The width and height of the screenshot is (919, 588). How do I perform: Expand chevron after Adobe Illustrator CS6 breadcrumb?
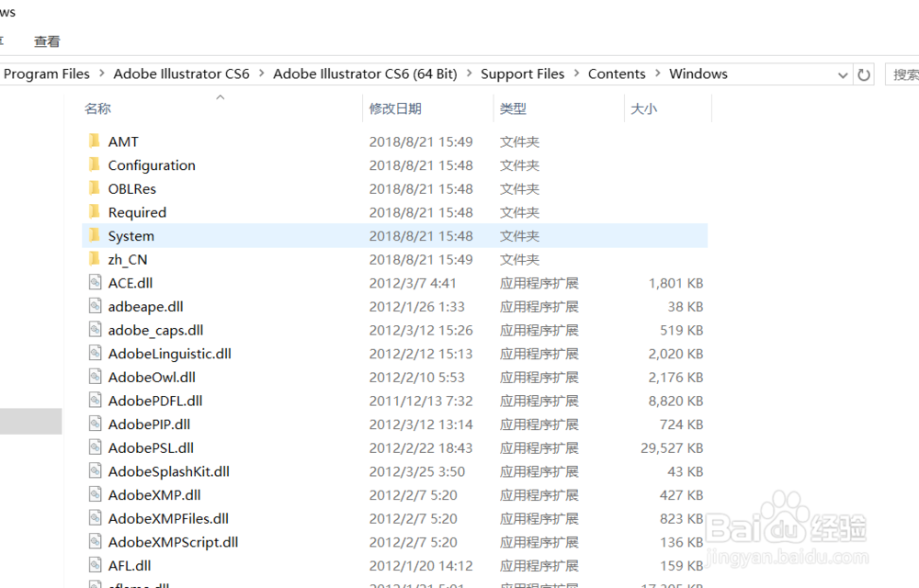pyautogui.click(x=261, y=73)
